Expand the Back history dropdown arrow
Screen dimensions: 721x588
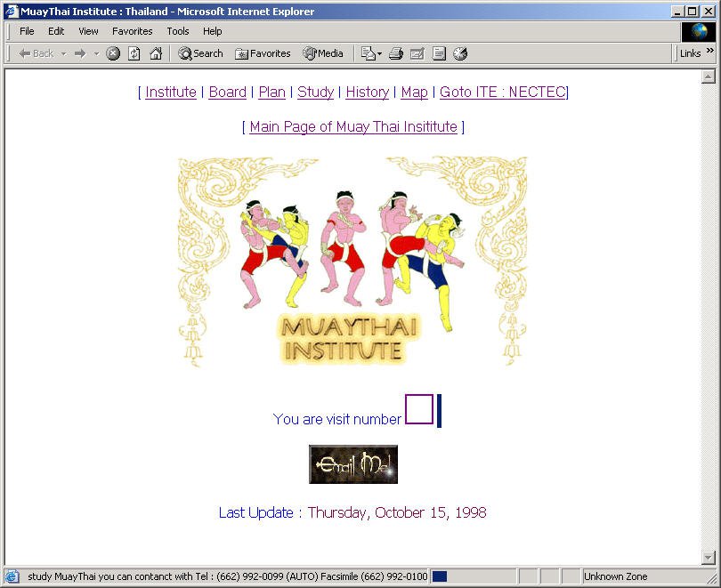64,54
